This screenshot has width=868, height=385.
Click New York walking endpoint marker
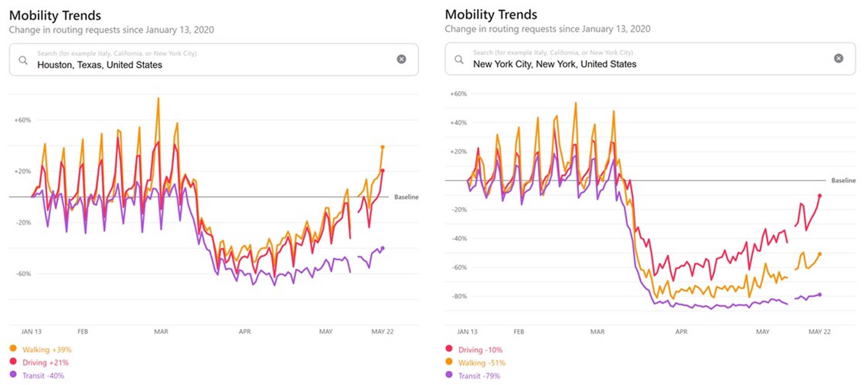(820, 254)
